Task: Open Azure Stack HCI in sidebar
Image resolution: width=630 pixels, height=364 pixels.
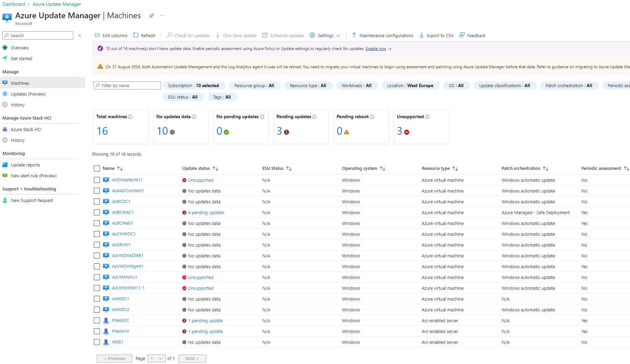Action: coord(26,130)
